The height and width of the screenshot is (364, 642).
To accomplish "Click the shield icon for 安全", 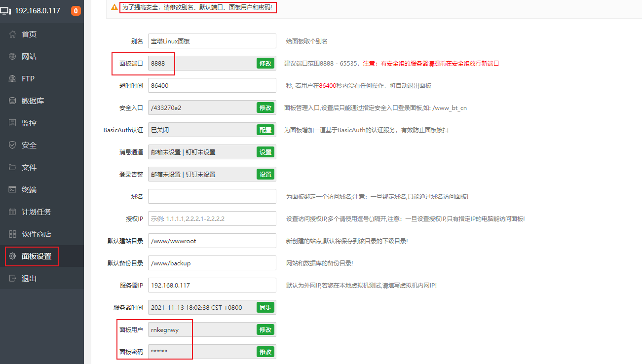I will coord(13,146).
